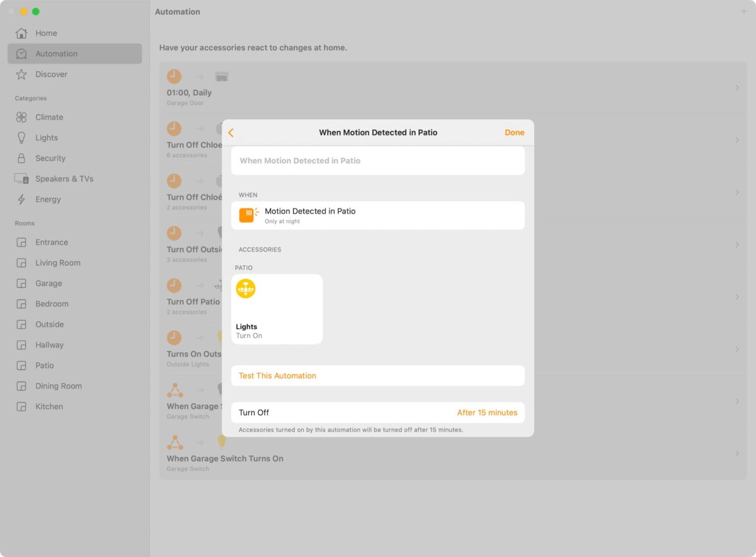Image resolution: width=756 pixels, height=557 pixels.
Task: Open the Turn Off After 15 minutes option
Action: click(378, 413)
